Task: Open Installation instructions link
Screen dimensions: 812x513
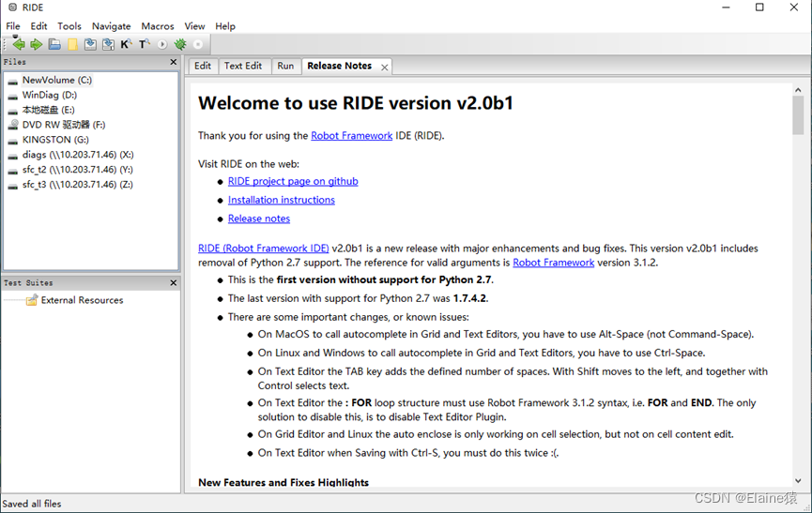Action: [x=282, y=200]
